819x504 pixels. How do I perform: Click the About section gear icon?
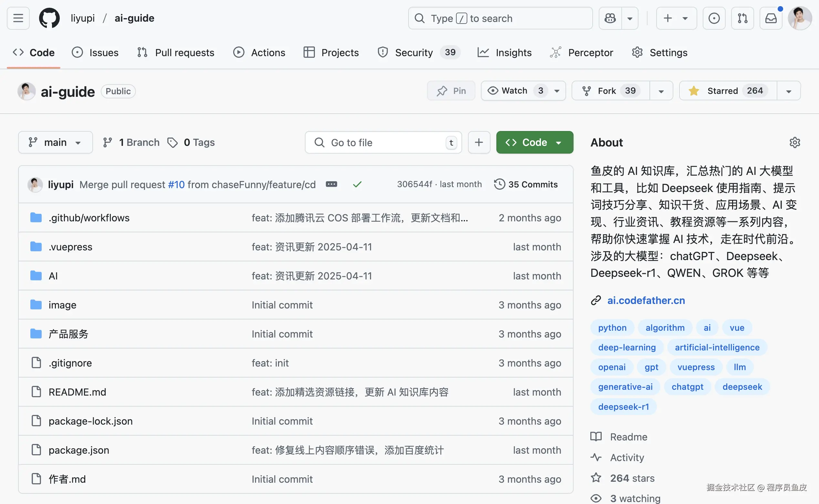795,143
